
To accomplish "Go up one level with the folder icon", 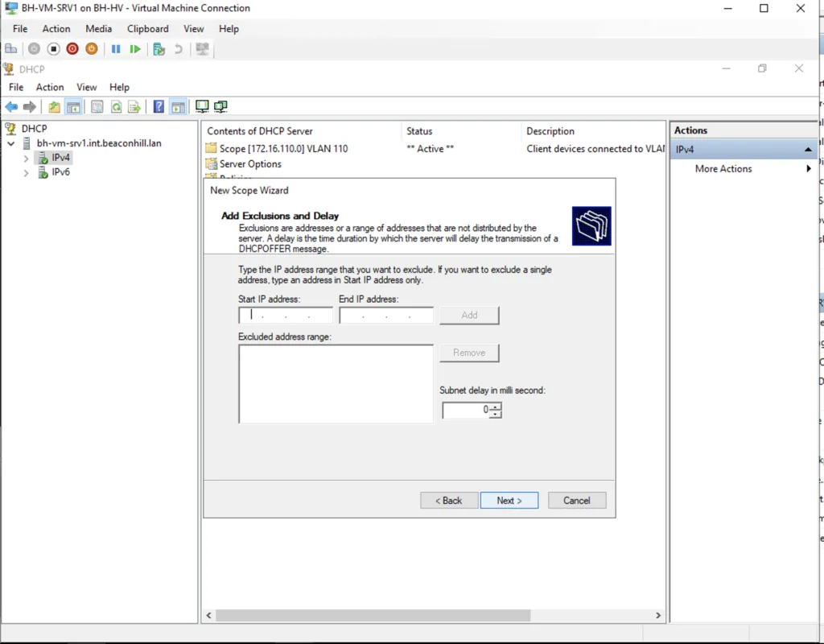I will [x=54, y=107].
